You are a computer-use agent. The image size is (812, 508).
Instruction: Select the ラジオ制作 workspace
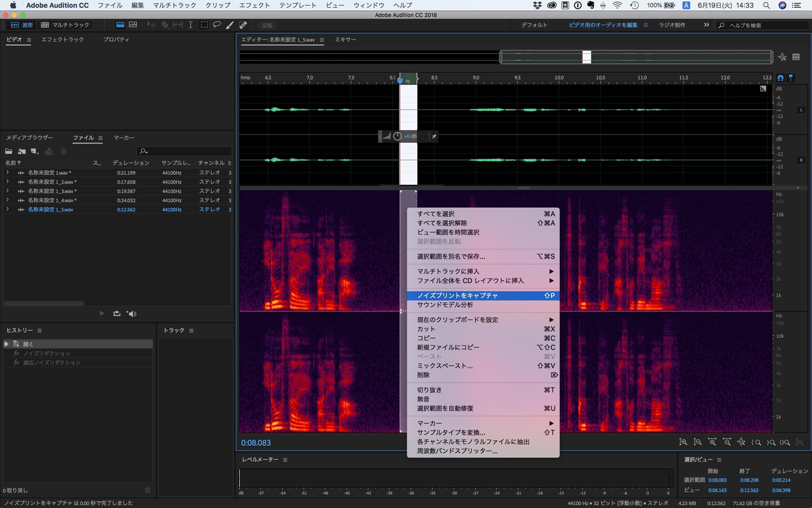pos(672,25)
